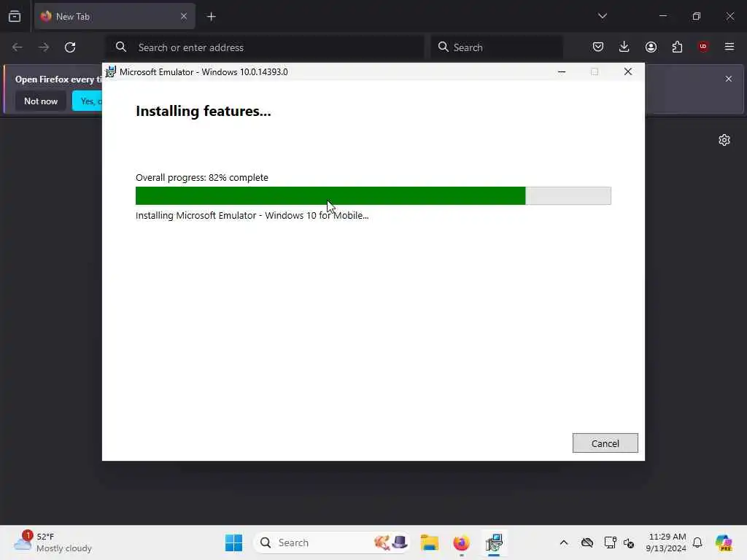Open the list all tabs dropdown in Firefox

[x=602, y=16]
